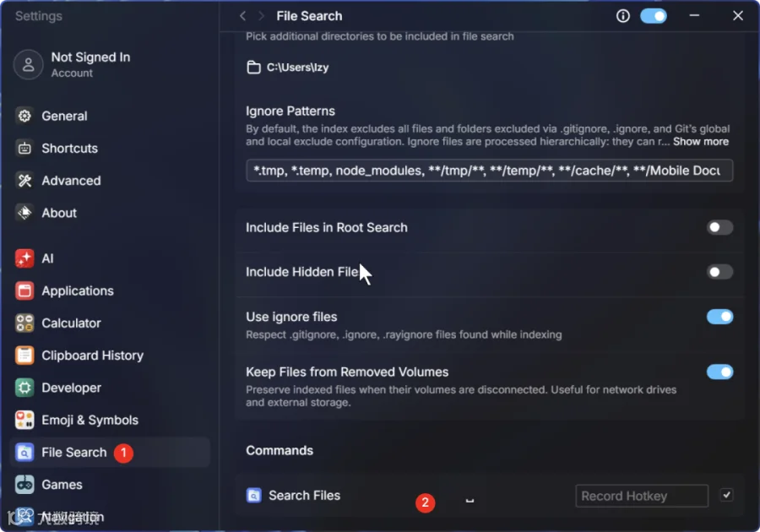The height and width of the screenshot is (532, 760).
Task: Click the info icon in title bar
Action: pos(623,16)
